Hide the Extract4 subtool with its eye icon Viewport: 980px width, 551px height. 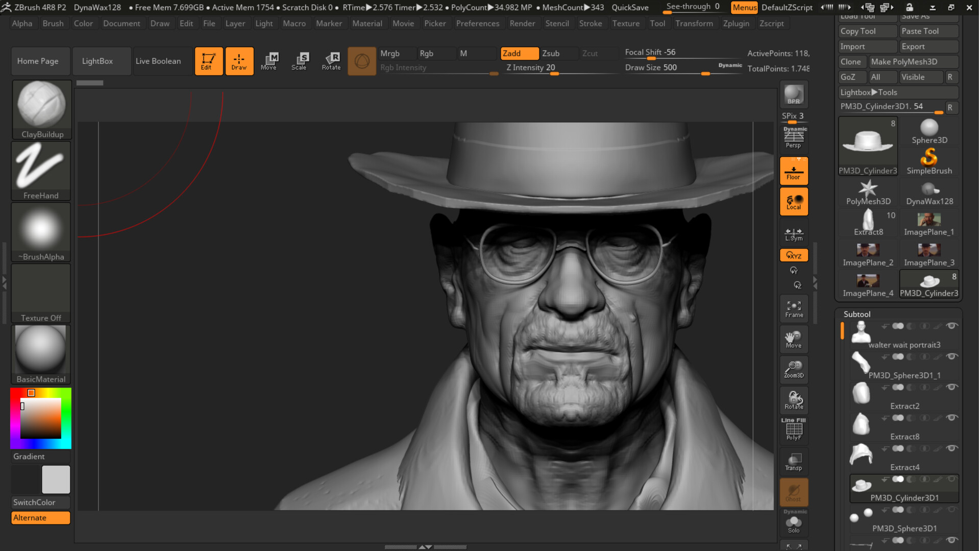tap(952, 448)
